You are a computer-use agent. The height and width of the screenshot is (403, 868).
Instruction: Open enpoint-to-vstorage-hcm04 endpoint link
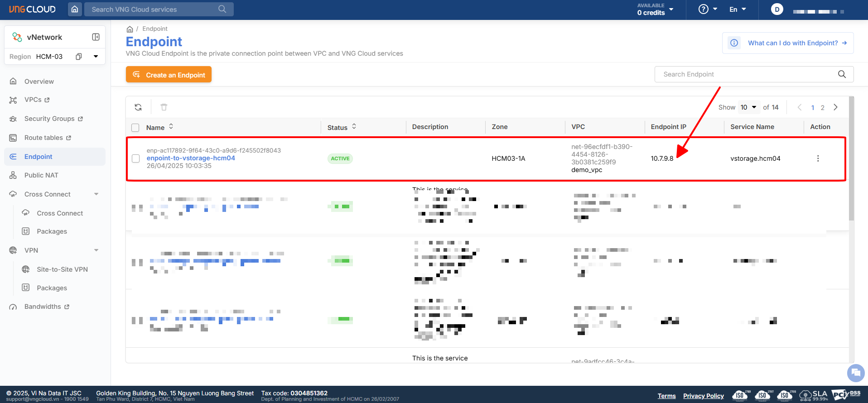point(191,158)
